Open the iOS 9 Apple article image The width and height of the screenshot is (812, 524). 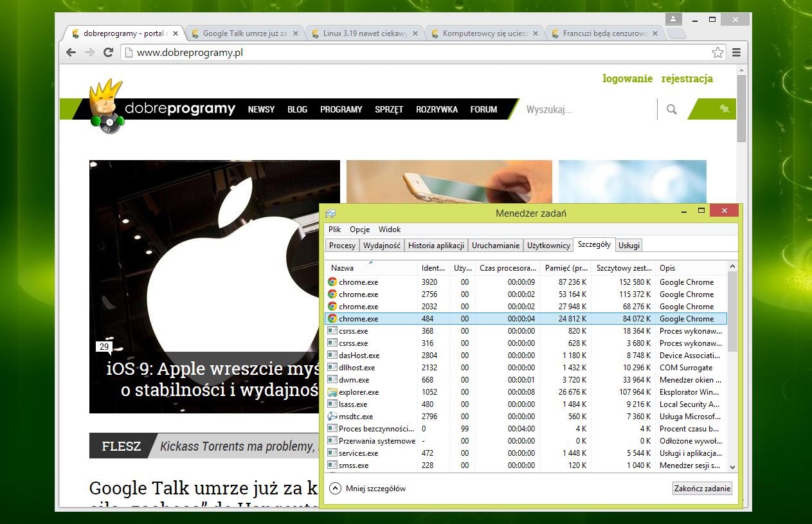point(214,286)
